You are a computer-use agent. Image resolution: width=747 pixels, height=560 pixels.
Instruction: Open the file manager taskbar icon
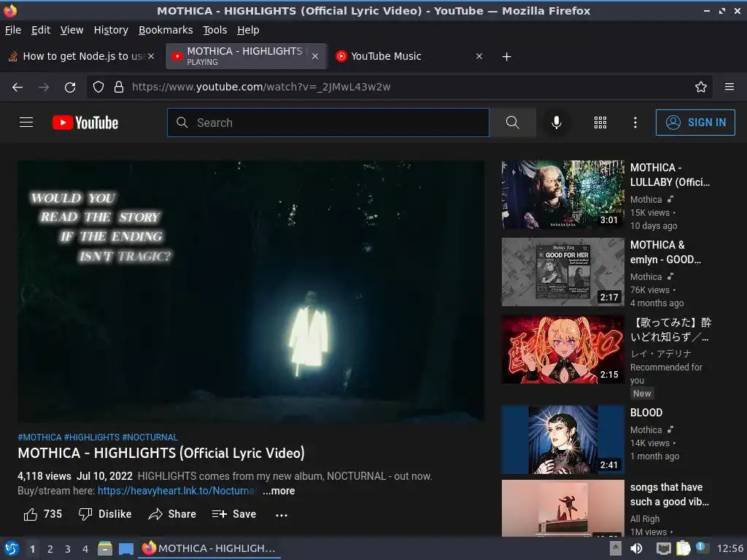(x=105, y=548)
